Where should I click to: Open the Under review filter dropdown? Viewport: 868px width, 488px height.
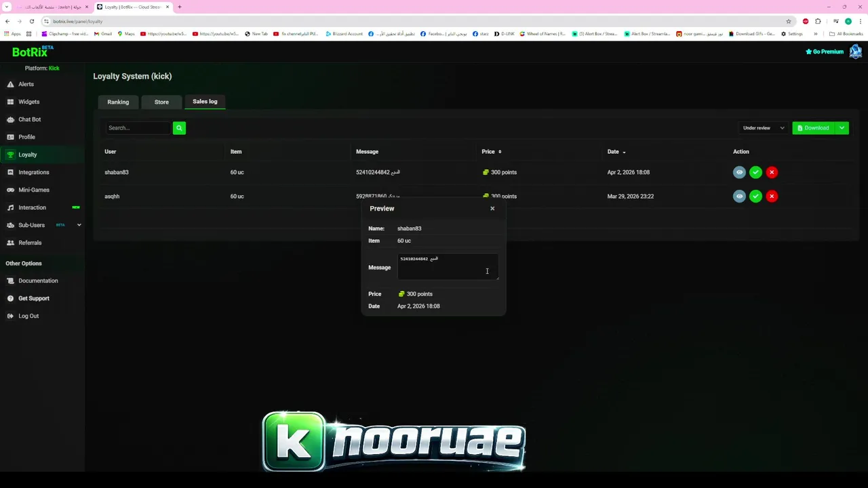764,127
